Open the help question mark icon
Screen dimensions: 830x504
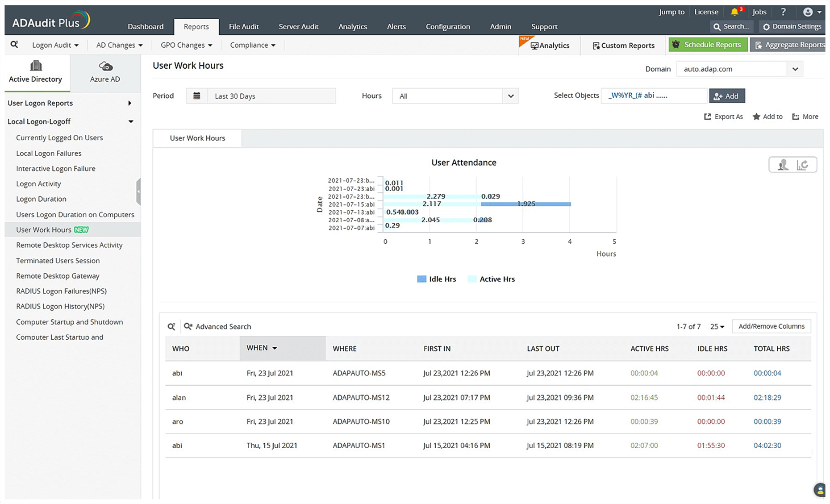pos(783,12)
